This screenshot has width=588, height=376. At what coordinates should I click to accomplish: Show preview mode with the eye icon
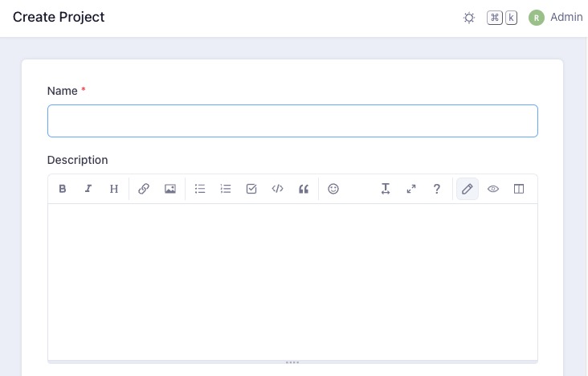coord(493,189)
